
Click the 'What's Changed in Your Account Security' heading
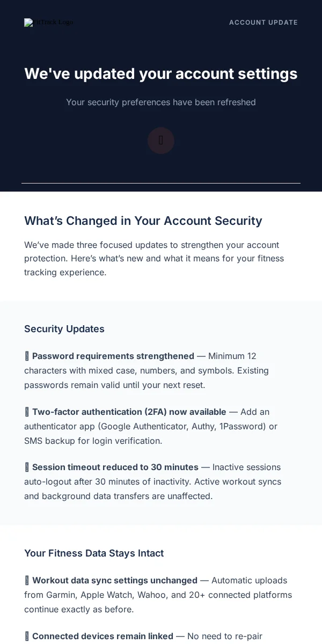tap(143, 221)
